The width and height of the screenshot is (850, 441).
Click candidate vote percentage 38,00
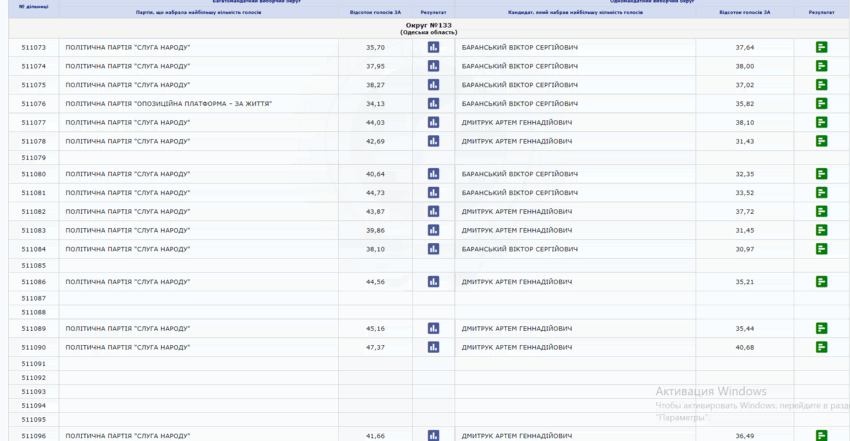click(745, 66)
